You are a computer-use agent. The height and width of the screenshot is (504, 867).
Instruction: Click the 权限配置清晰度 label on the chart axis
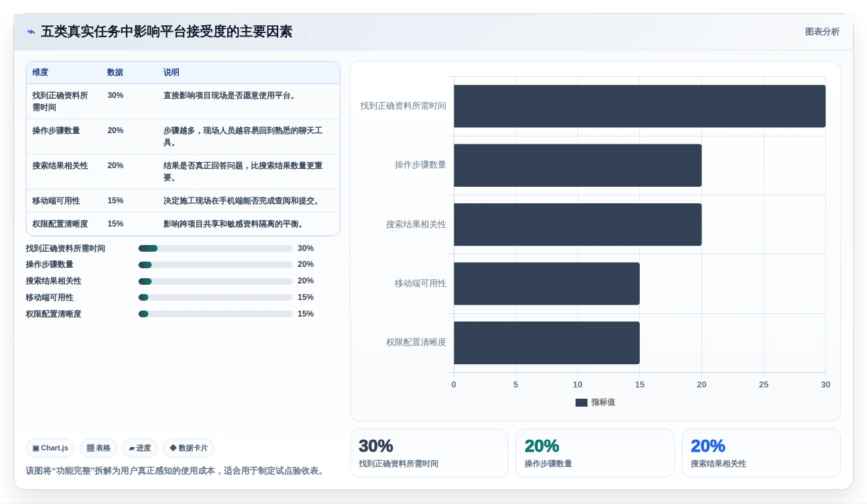(416, 342)
